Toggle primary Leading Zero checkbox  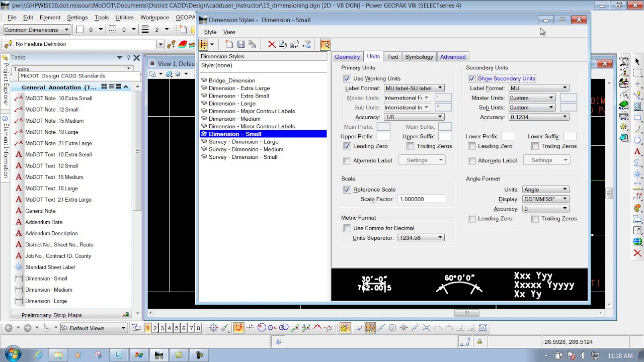click(347, 146)
